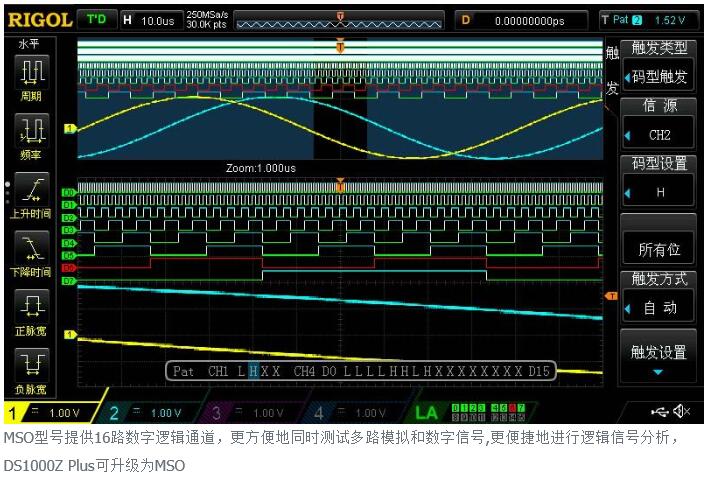Click the highlighted H in pattern bar
712x480 pixels.
coord(253,371)
